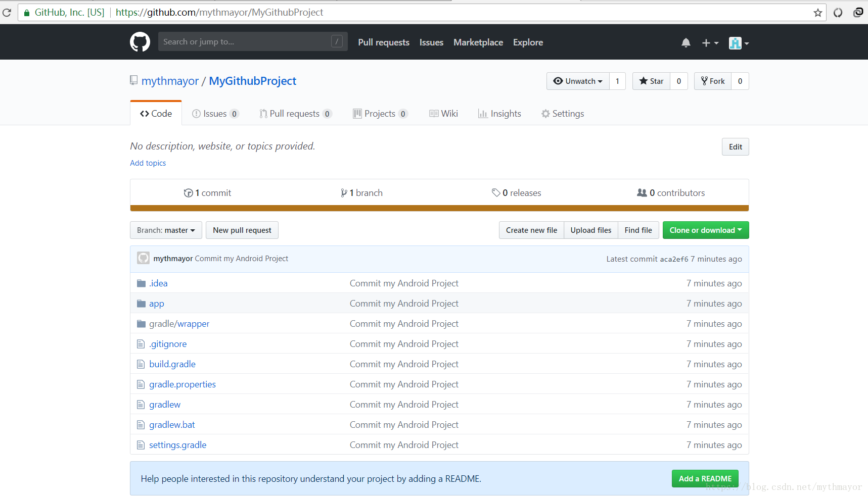Click the gradlew.bat file icon

pyautogui.click(x=141, y=425)
